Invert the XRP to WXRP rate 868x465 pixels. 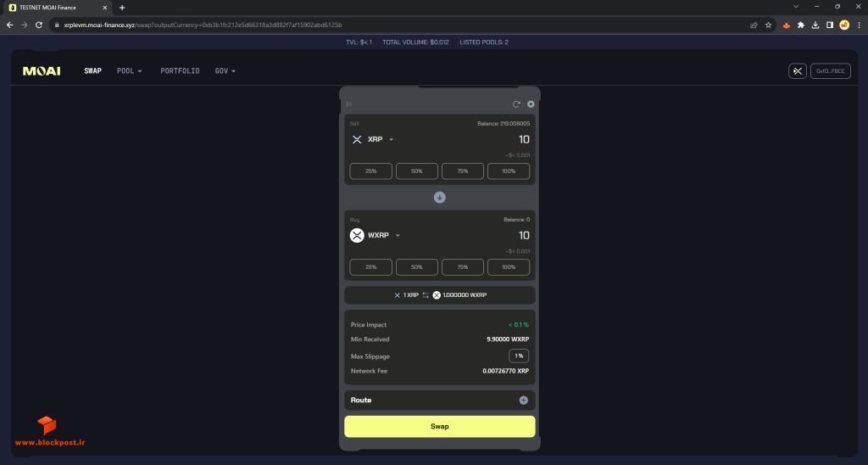tap(426, 295)
